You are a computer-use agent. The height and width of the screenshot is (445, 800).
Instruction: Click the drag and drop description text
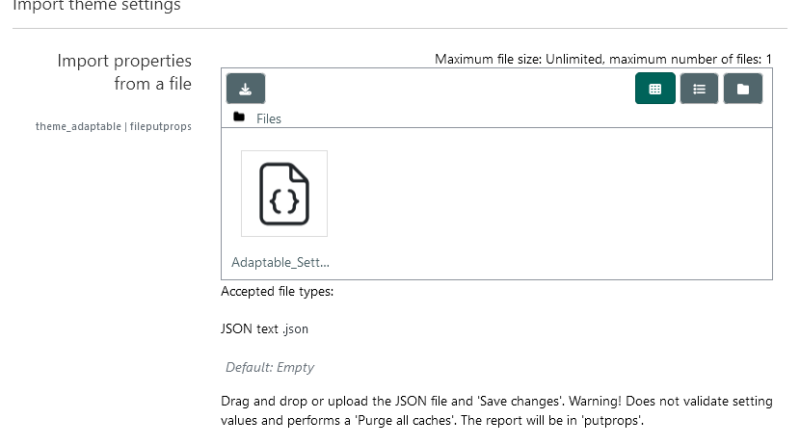tap(496, 411)
